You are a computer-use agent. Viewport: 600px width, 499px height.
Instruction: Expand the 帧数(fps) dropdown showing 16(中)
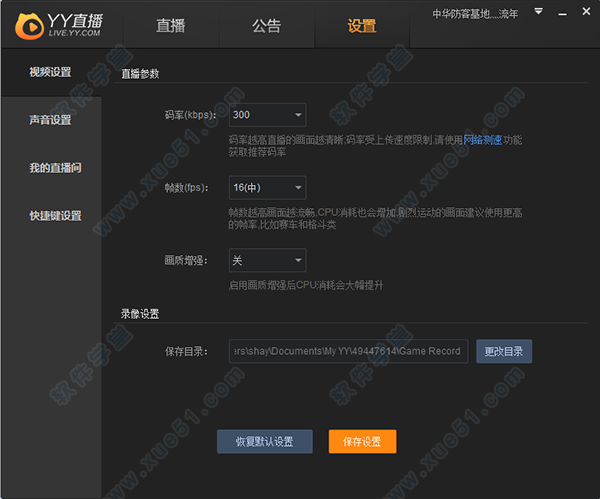coord(267,188)
